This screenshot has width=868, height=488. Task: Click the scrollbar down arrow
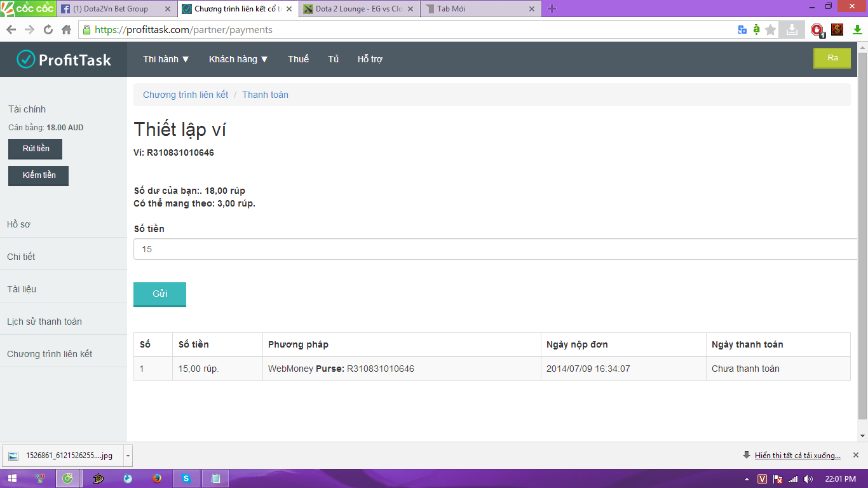pos(863,436)
